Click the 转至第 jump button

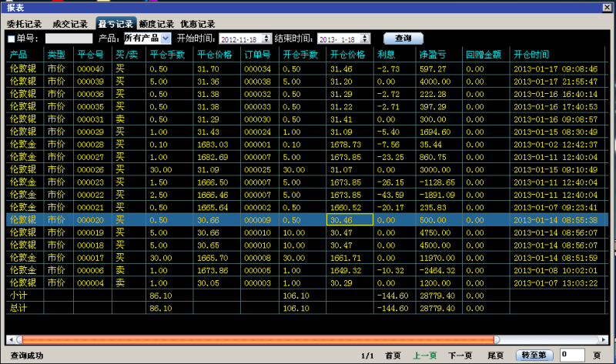tap(534, 355)
